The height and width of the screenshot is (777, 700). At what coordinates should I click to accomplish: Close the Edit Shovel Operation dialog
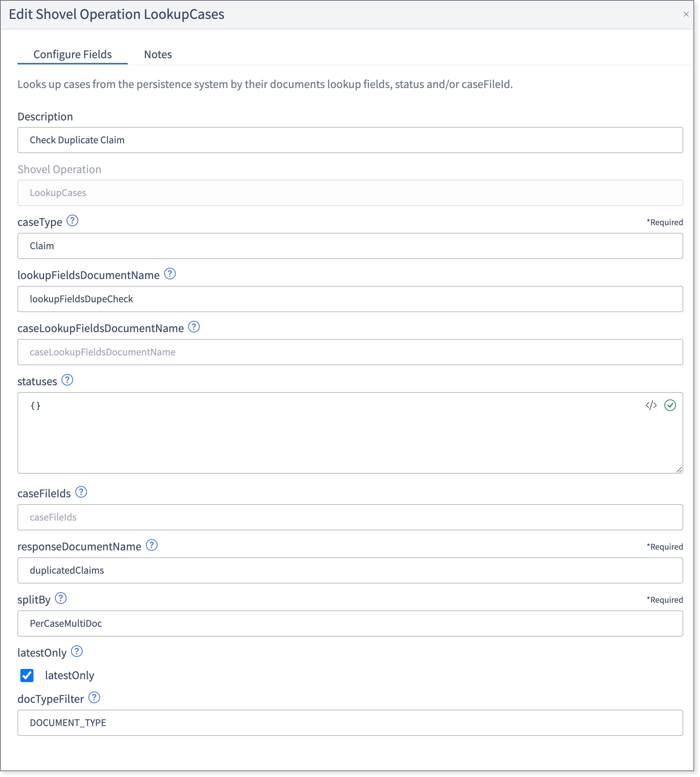[x=686, y=14]
